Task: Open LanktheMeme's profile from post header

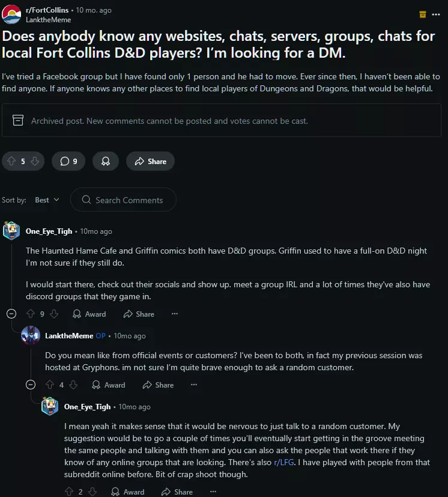Action: [x=48, y=20]
